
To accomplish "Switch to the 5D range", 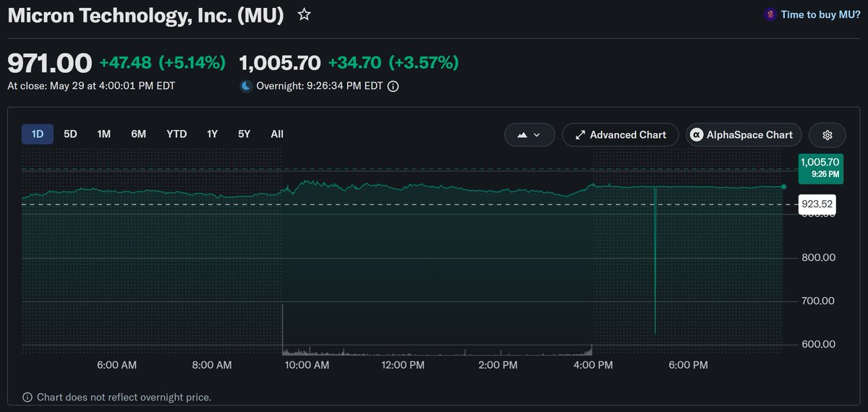I will (x=70, y=134).
